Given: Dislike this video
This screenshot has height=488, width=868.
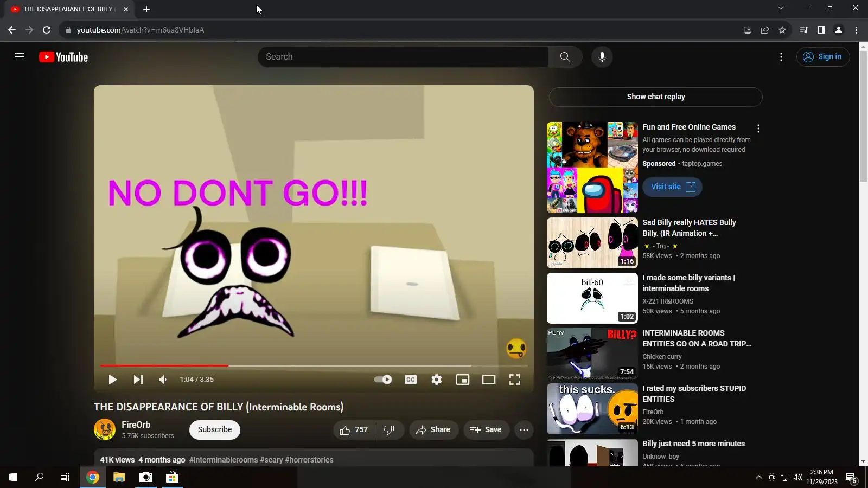Looking at the screenshot, I should coord(389,430).
